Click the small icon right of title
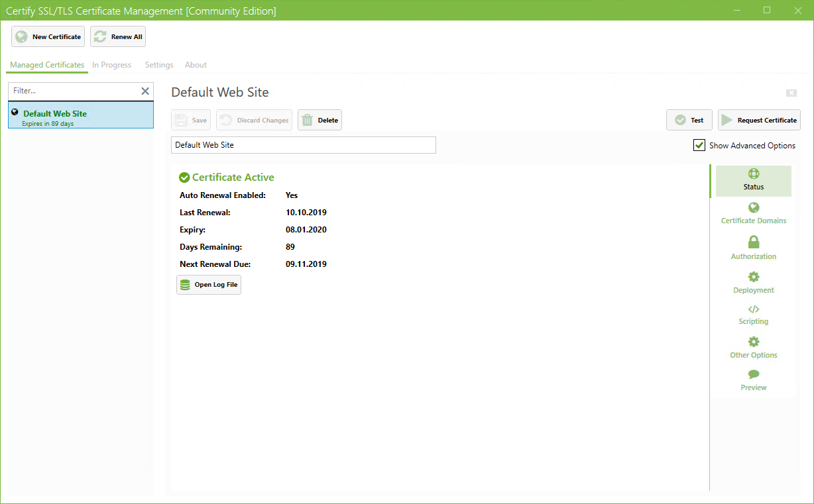 click(791, 93)
